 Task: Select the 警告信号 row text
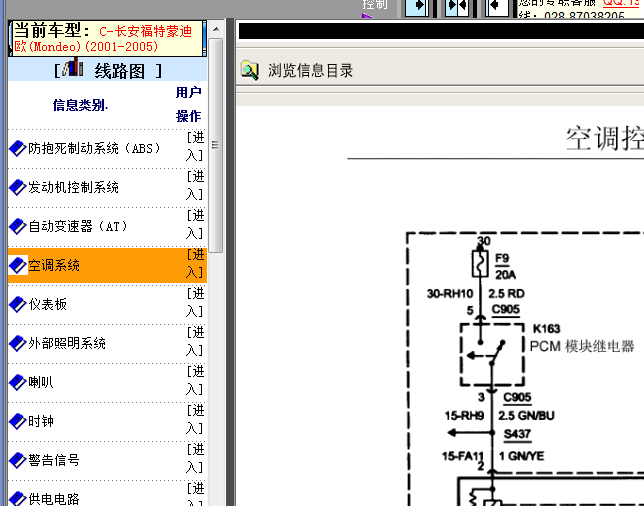54,460
